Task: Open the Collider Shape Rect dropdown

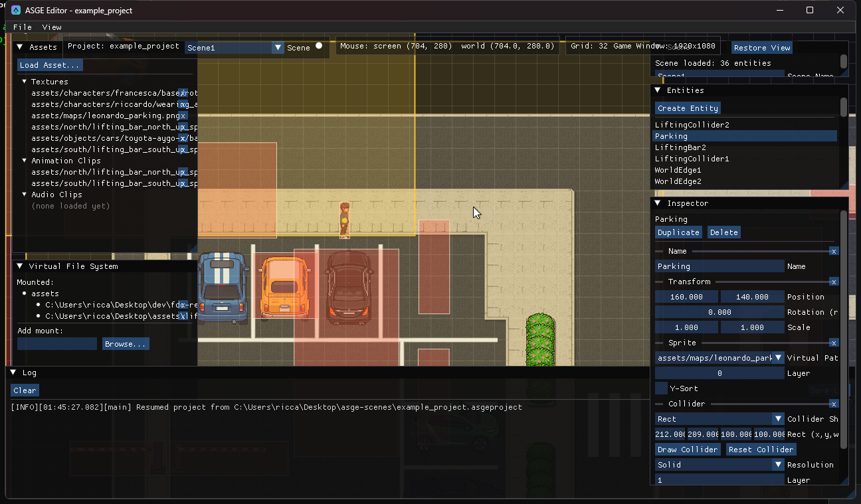Action: pos(719,419)
